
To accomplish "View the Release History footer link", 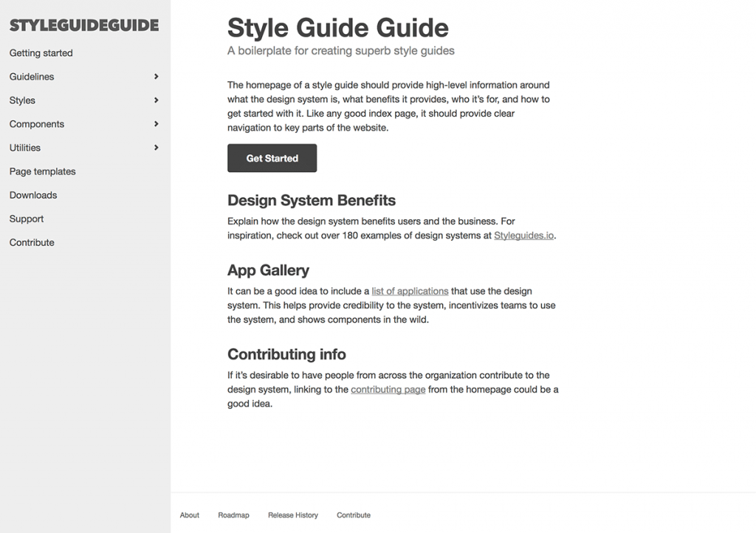I will click(292, 515).
